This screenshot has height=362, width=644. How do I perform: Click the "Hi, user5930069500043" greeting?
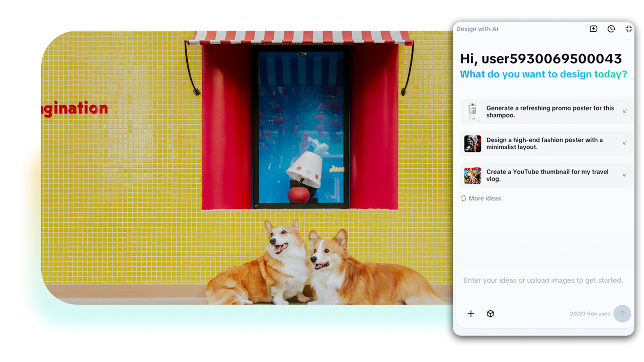(x=541, y=59)
